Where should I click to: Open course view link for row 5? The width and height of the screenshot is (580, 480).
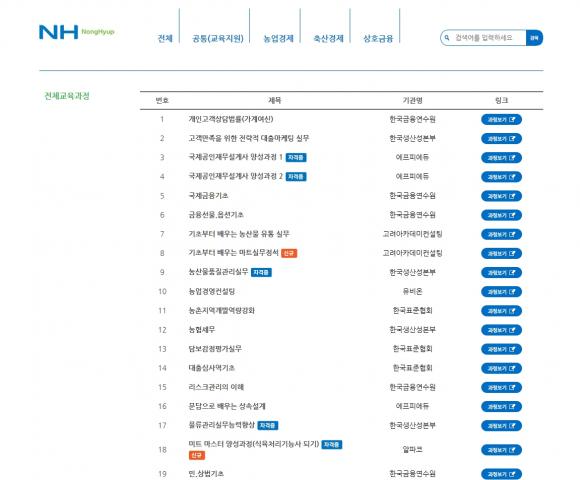(501, 196)
